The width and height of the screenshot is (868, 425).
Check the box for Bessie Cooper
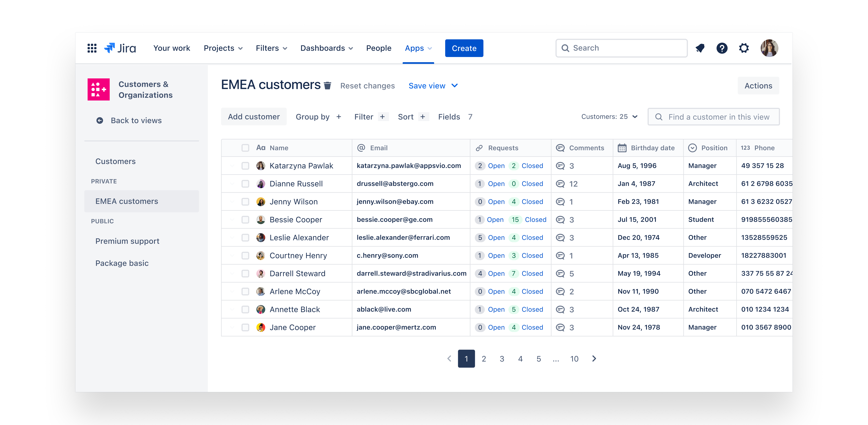point(245,220)
